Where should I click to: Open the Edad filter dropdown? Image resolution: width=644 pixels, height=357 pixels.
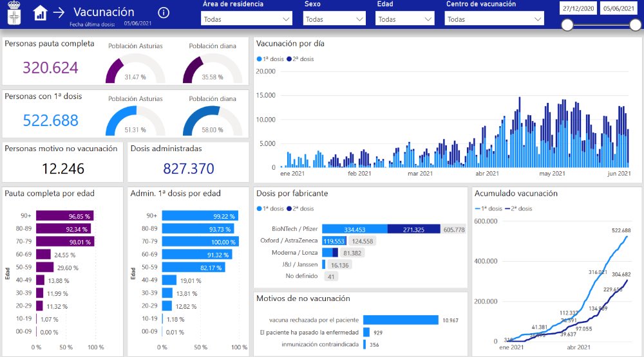404,19
